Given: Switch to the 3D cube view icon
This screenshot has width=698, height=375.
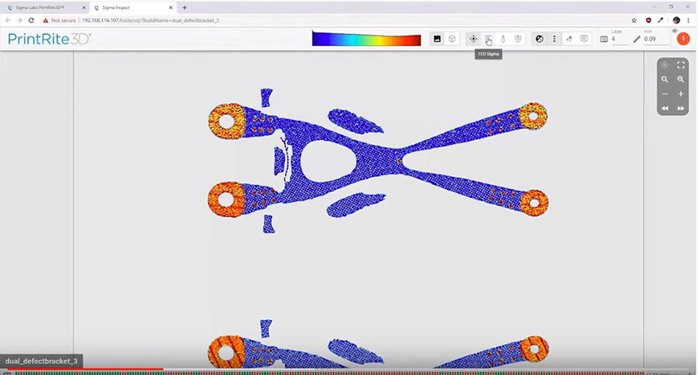Looking at the screenshot, I should [x=452, y=39].
